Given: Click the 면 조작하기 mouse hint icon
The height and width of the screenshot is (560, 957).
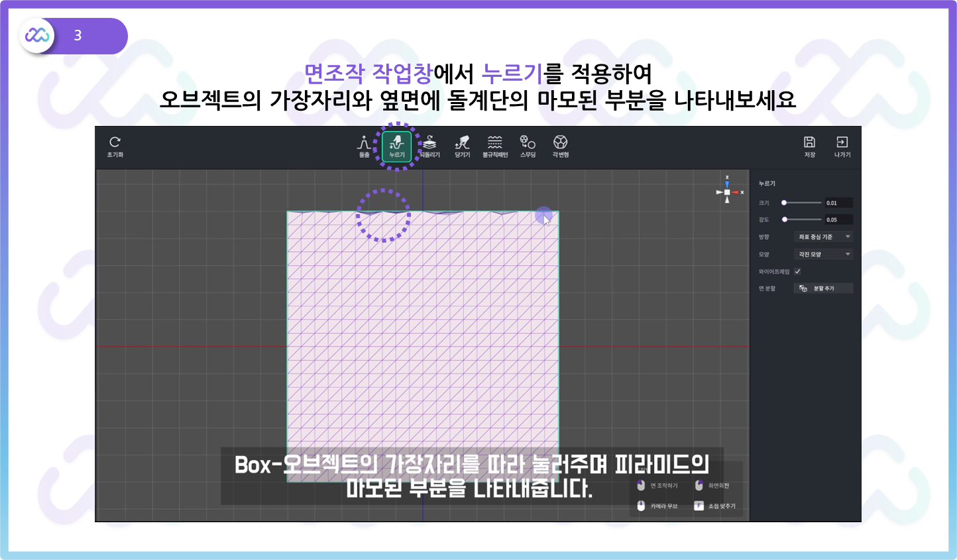Looking at the screenshot, I should click(641, 486).
